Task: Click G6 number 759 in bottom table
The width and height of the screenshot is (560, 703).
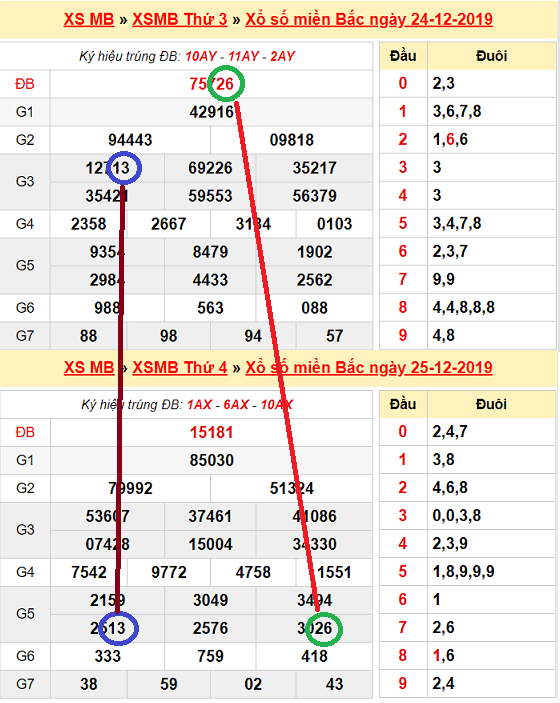Action: (210, 656)
